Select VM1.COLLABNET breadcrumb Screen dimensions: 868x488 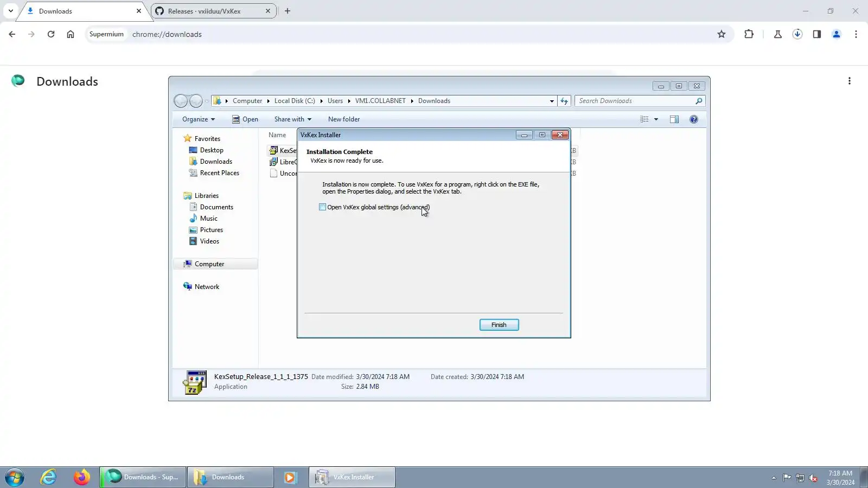[x=380, y=101]
